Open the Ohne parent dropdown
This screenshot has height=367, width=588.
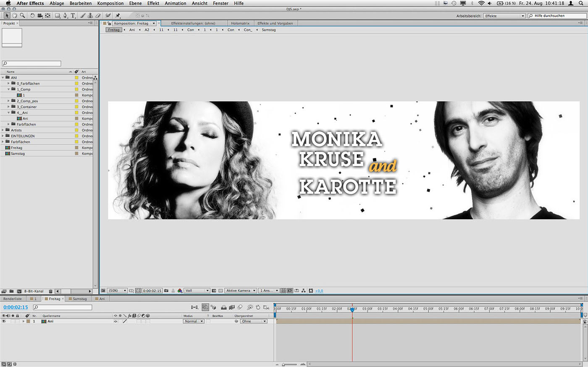(x=254, y=321)
